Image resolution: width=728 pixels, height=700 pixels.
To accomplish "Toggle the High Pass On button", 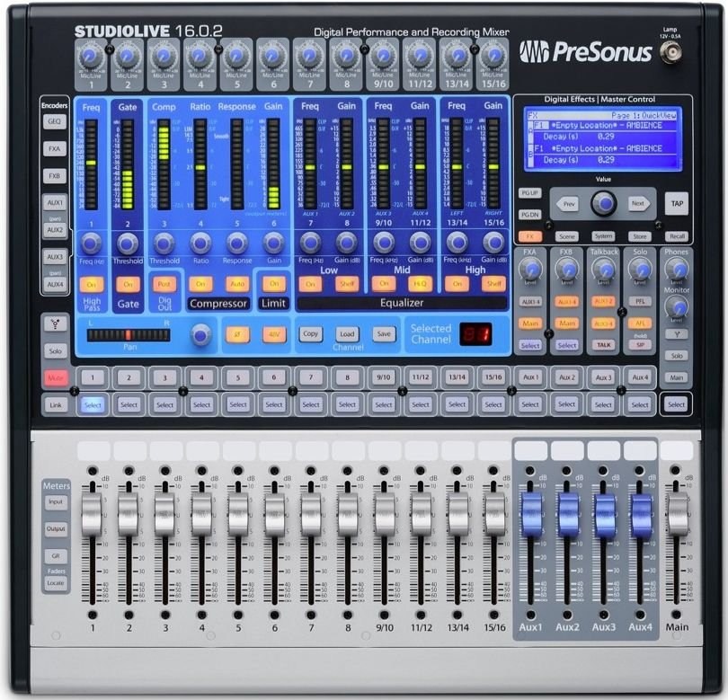I will (x=91, y=284).
